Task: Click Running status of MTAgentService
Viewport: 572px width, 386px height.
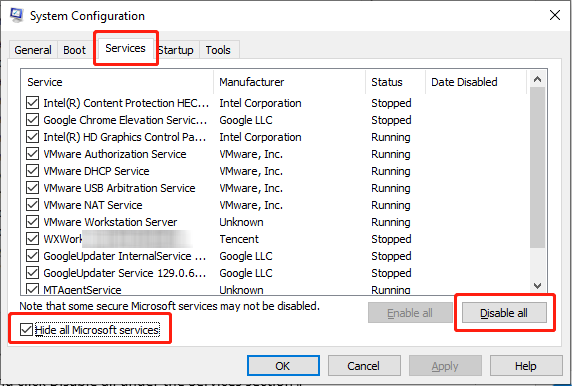Action: pos(391,290)
